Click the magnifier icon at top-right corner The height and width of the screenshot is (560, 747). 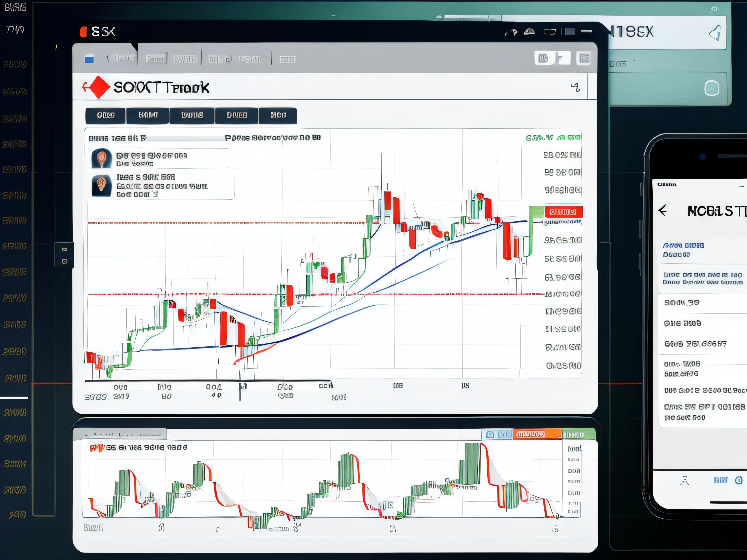tap(714, 9)
